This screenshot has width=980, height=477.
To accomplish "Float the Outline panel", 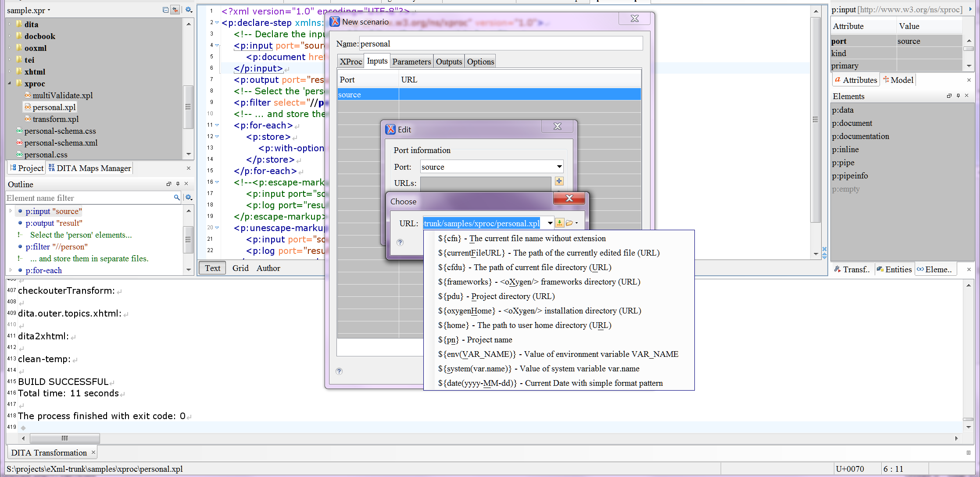I will 169,184.
